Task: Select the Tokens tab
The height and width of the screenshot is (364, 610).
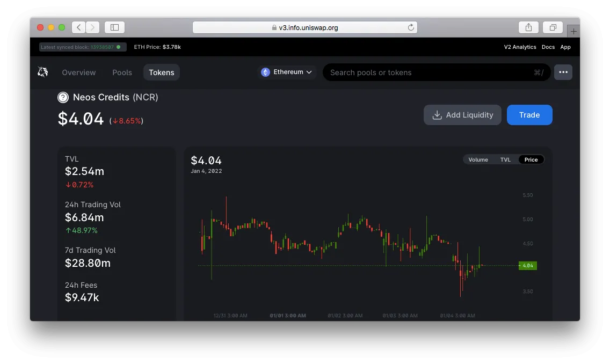Action: click(162, 72)
